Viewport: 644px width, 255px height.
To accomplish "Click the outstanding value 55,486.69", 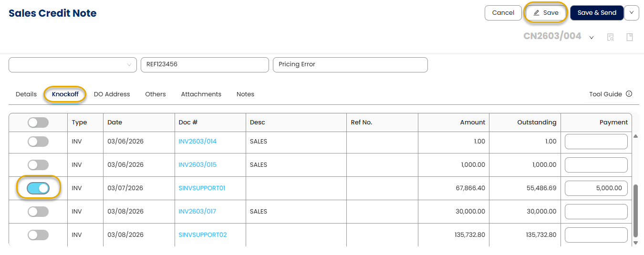I will pos(541,188).
